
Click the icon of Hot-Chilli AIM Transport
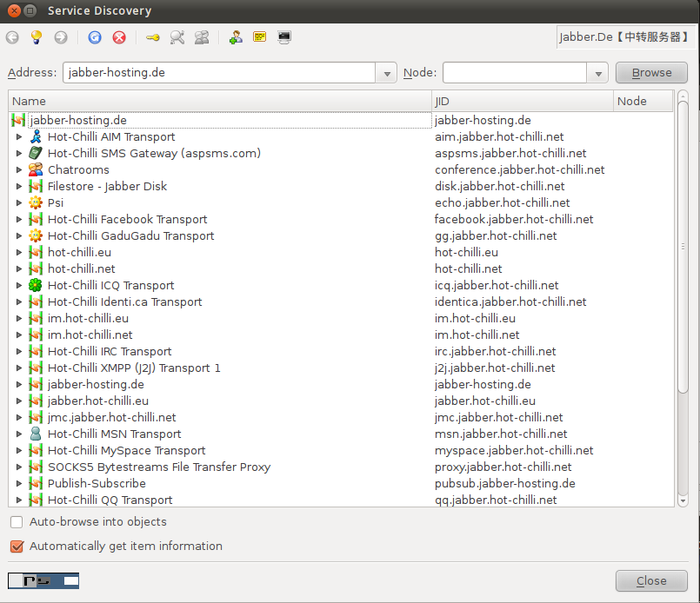(36, 136)
